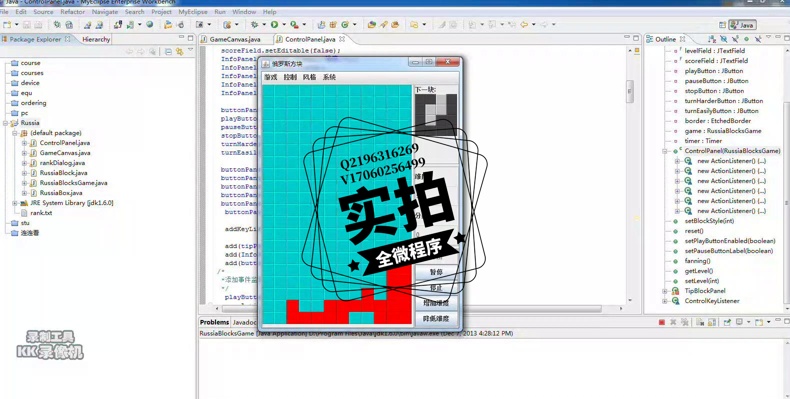790x399 pixels.
Task: Click the Java perspective button
Action: (x=742, y=25)
